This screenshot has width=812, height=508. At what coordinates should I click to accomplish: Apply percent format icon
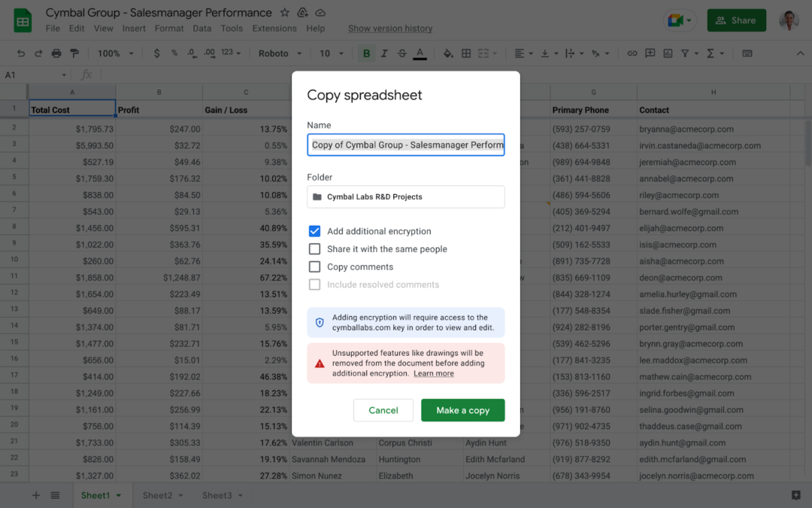[x=174, y=53]
